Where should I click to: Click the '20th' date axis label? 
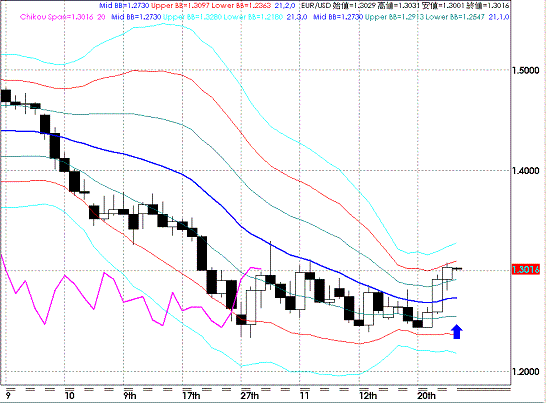click(x=426, y=396)
